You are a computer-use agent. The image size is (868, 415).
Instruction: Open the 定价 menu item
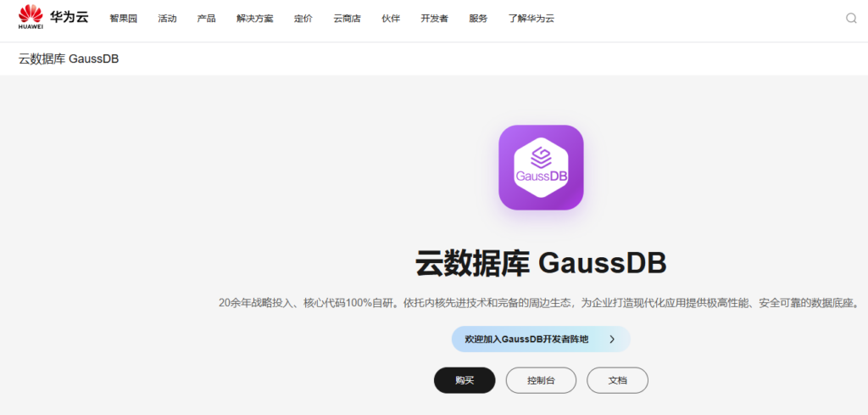303,19
